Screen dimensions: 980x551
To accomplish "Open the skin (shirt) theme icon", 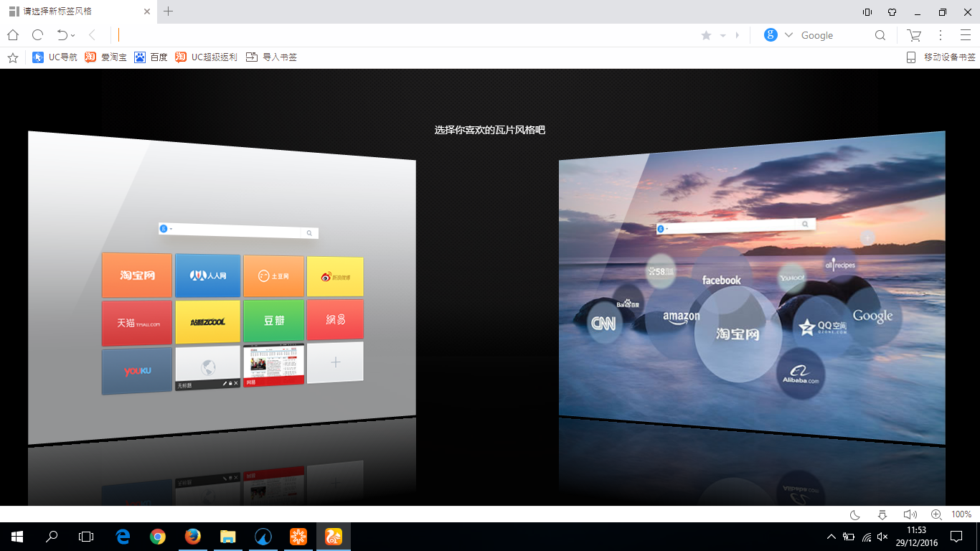I will 892,11.
